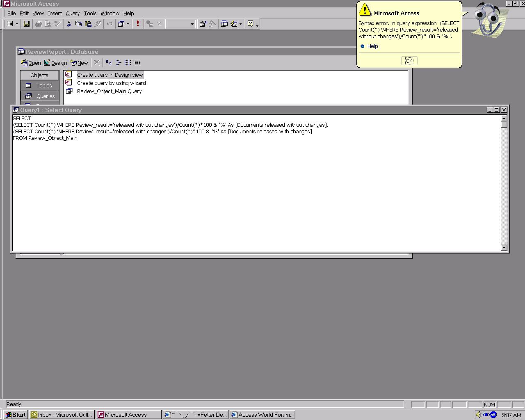Viewport: 525px width, 420px height.
Task: Click the Objects group header
Action: (x=39, y=75)
